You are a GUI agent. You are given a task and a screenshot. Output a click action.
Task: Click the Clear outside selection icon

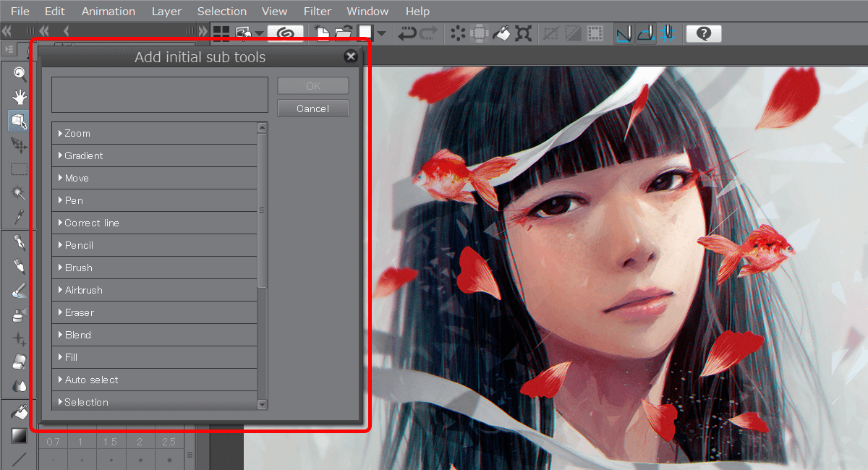tap(479, 33)
